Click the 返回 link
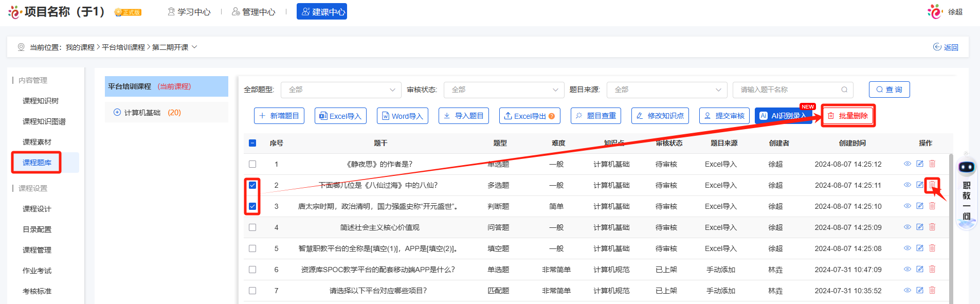The height and width of the screenshot is (304, 980). (x=946, y=47)
